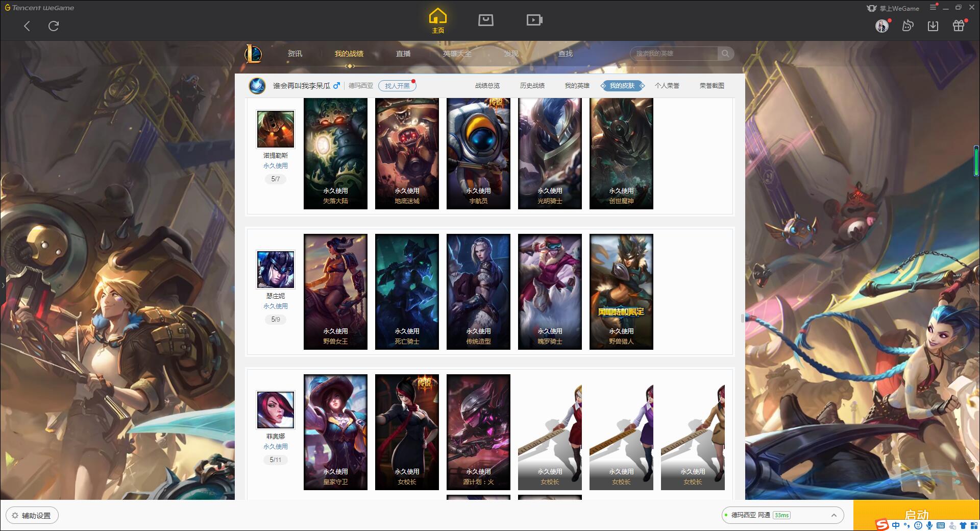Screen dimensions: 980x531
Task: Toggle Chinese 中 input mode
Action: point(896,525)
